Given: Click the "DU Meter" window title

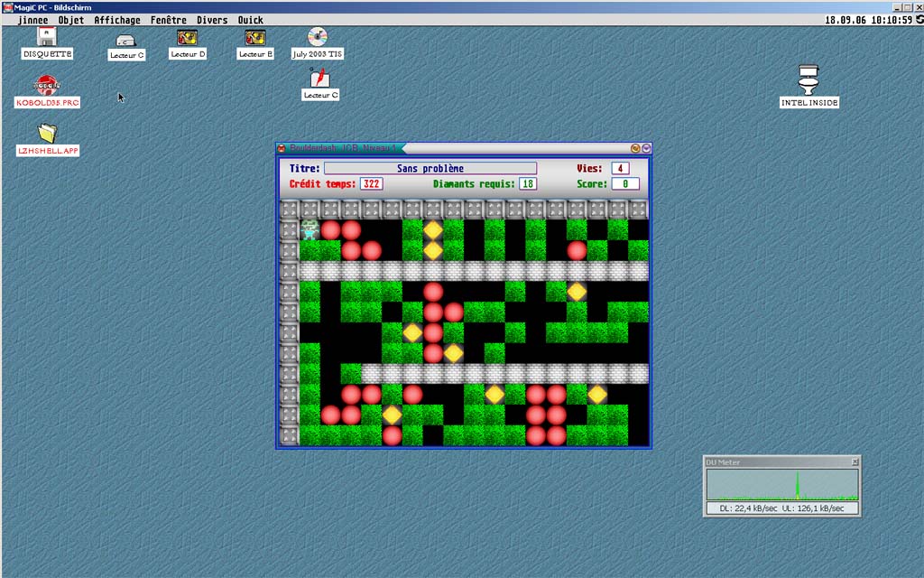Looking at the screenshot, I should 723,462.
